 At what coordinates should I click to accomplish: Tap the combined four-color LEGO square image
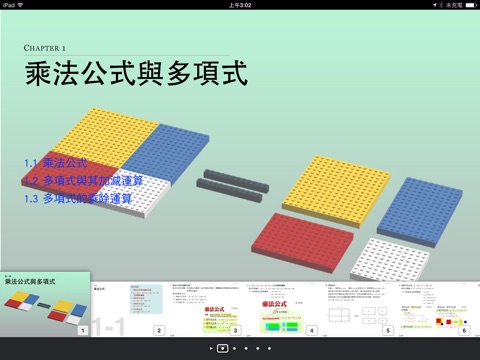[115, 162]
